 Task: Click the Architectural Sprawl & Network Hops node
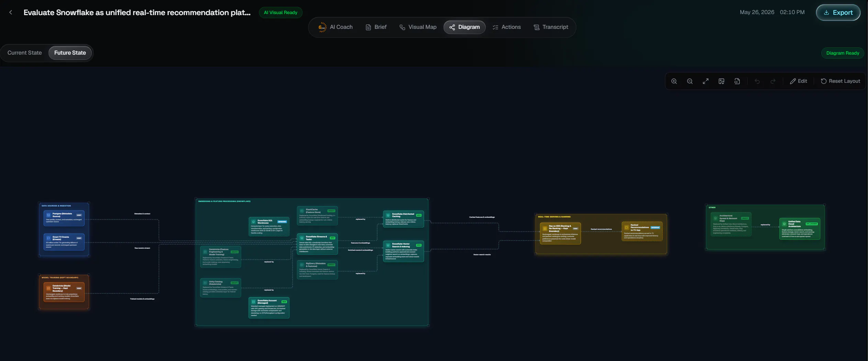point(731,224)
